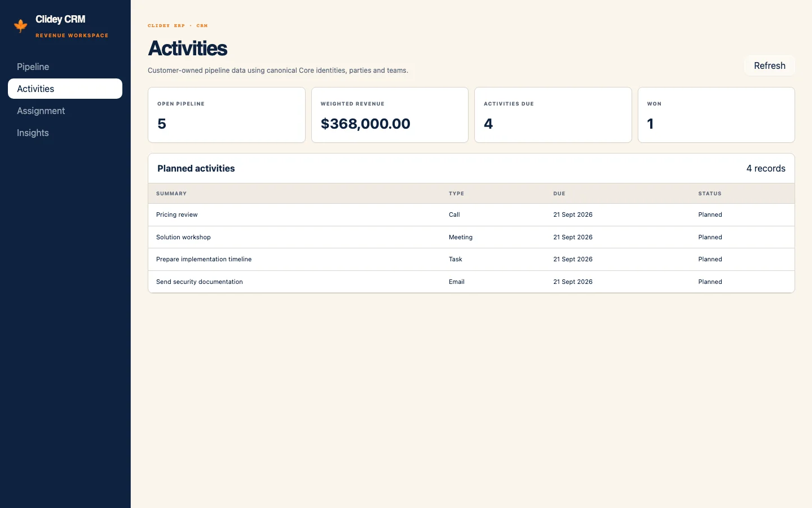Click the Planned status of Prepare implementation timeline
The height and width of the screenshot is (508, 812).
click(x=710, y=259)
